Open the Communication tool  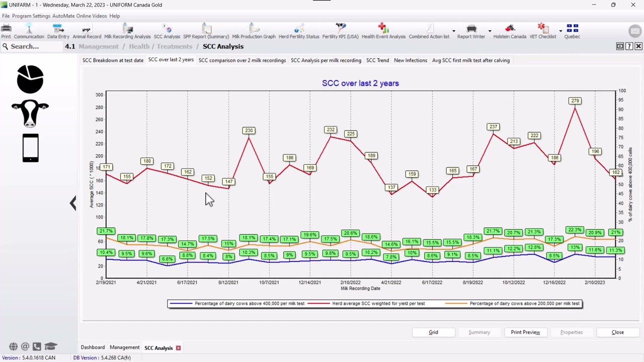(29, 32)
